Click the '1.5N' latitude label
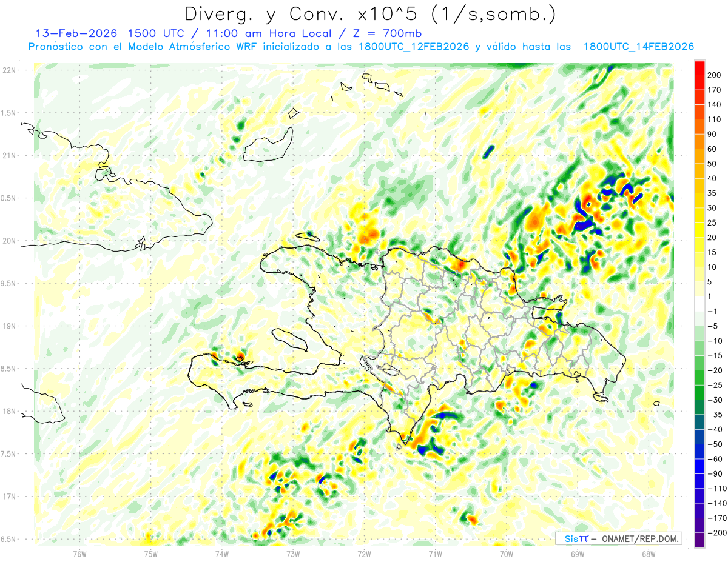The width and height of the screenshot is (728, 562). click(x=9, y=113)
